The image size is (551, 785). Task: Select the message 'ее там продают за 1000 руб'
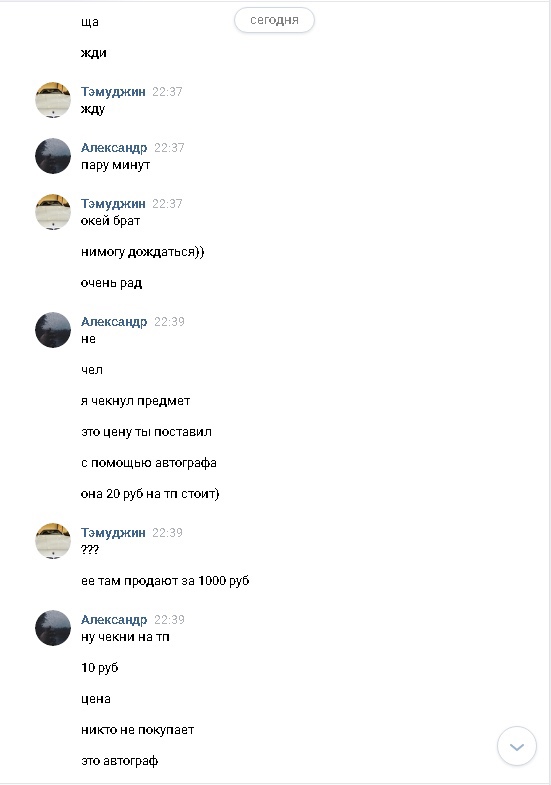[165, 581]
